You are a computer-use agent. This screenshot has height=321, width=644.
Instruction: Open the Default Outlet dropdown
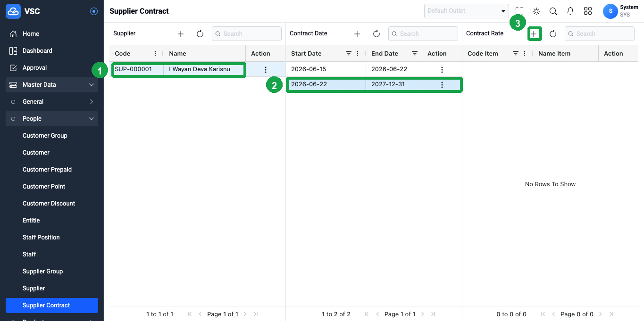coord(466,11)
